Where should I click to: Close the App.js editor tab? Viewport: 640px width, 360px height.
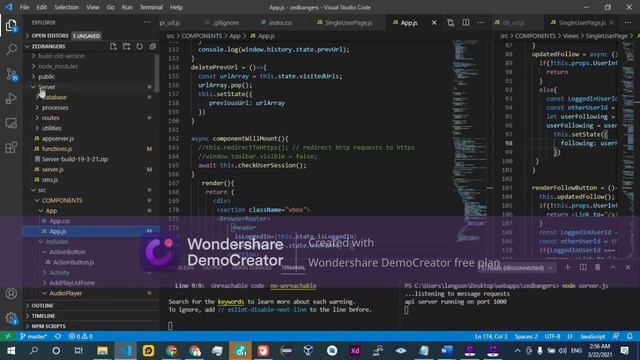tap(434, 23)
